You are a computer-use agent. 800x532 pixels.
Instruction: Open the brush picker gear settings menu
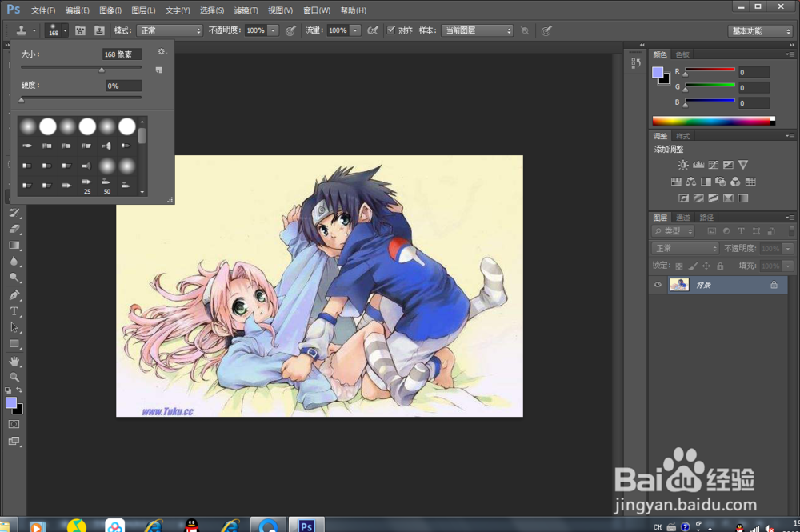[x=162, y=51]
